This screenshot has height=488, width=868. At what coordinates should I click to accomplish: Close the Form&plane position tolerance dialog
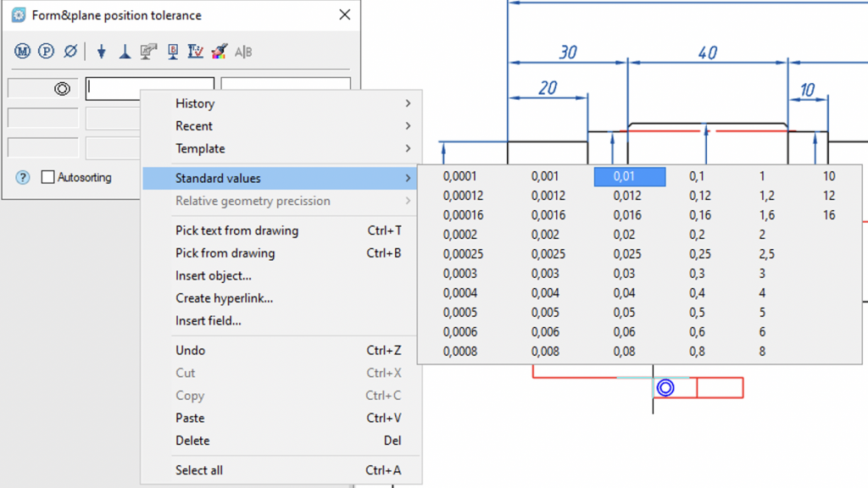[x=344, y=15]
